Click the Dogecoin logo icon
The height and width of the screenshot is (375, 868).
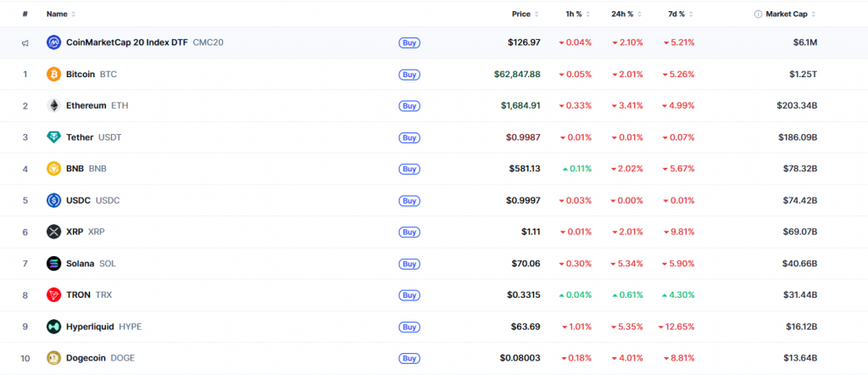coord(53,358)
